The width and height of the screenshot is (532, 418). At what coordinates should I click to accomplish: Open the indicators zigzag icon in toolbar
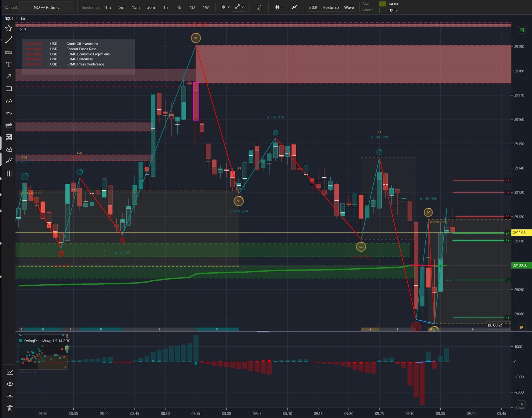coord(294,7)
